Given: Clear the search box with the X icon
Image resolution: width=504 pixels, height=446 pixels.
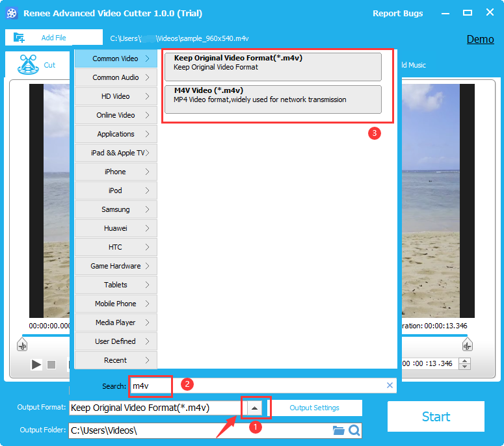Looking at the screenshot, I should [390, 386].
